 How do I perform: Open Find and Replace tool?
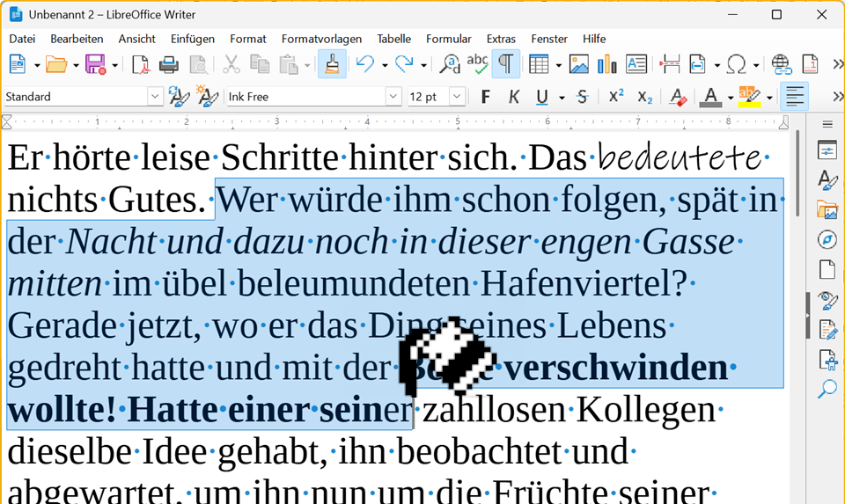[x=450, y=64]
